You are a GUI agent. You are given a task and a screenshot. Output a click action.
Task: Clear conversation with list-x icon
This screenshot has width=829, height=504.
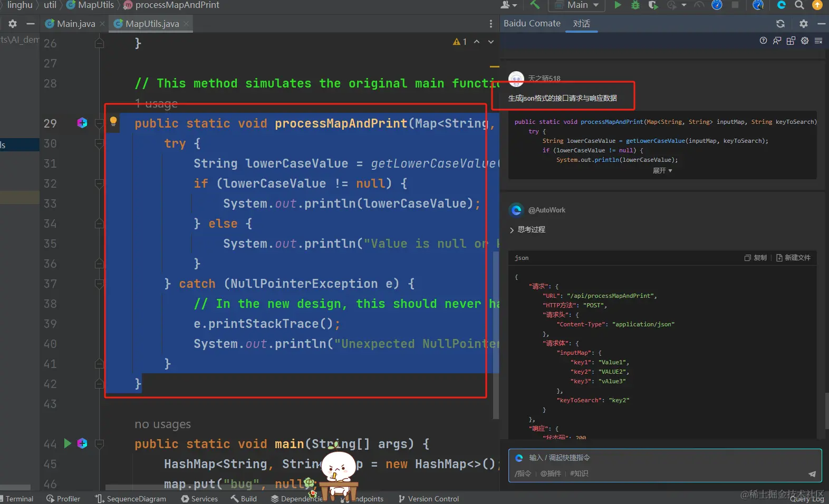pos(818,41)
